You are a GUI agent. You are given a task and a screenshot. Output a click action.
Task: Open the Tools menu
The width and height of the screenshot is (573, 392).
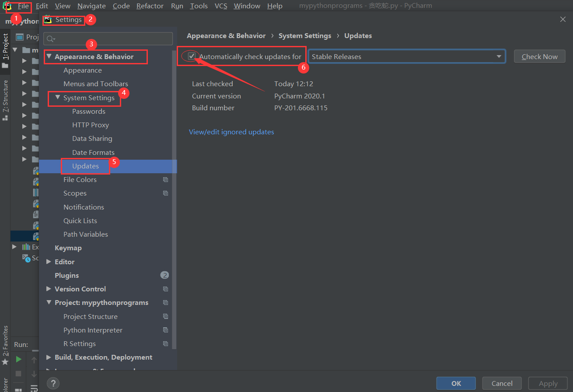pyautogui.click(x=199, y=6)
